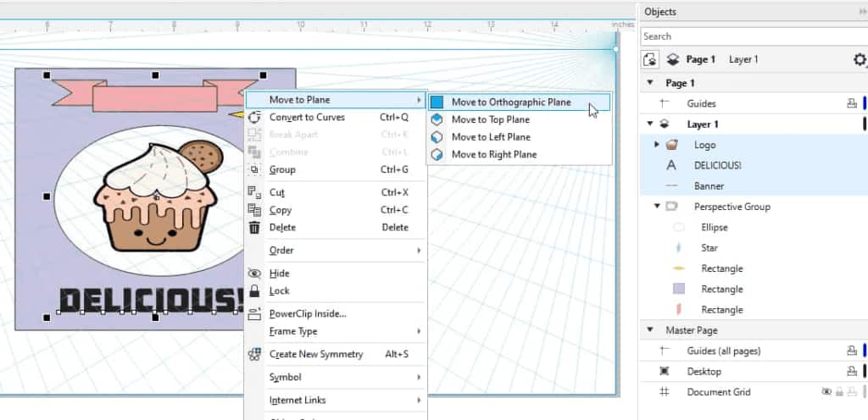
Task: Toggle printing for the Guides layer
Action: pos(851,103)
